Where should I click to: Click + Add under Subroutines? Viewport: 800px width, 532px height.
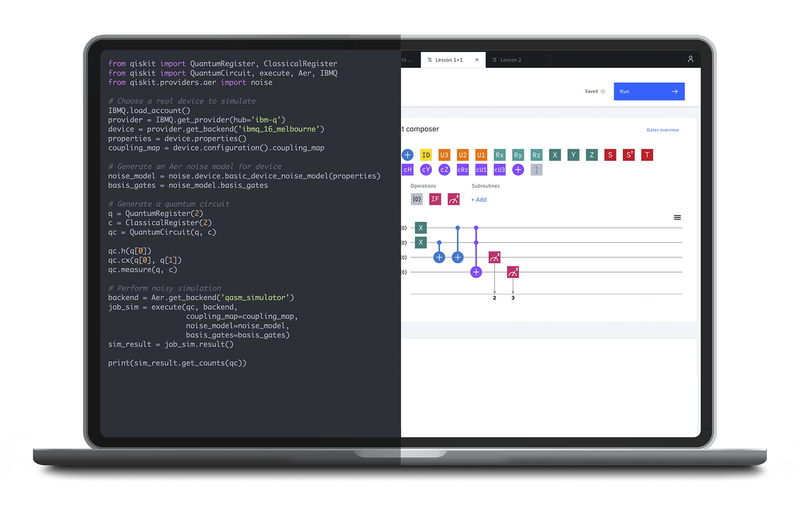pos(479,199)
